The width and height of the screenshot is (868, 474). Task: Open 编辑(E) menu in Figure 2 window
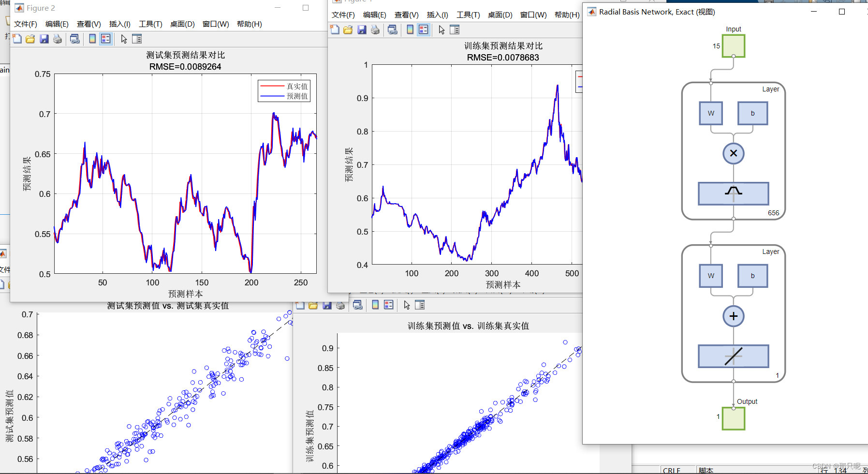[57, 24]
